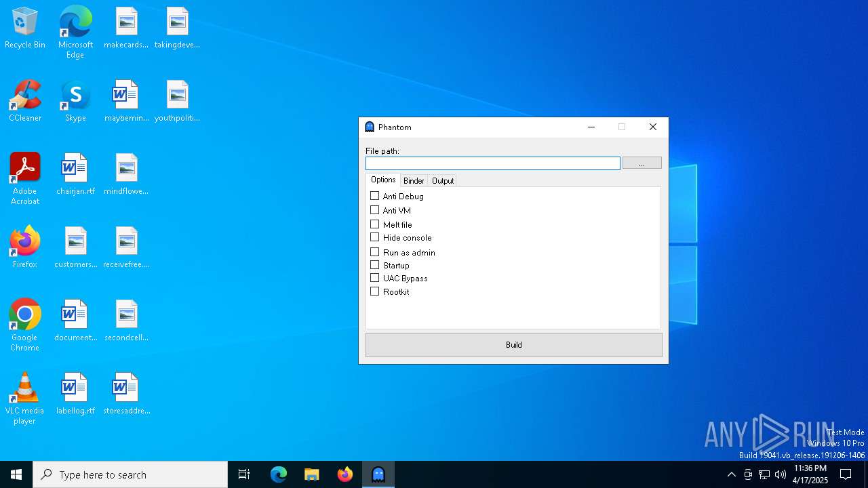Screen dimensions: 868x488
Task: Enable the Anti Debug checkbox
Action: (x=374, y=196)
